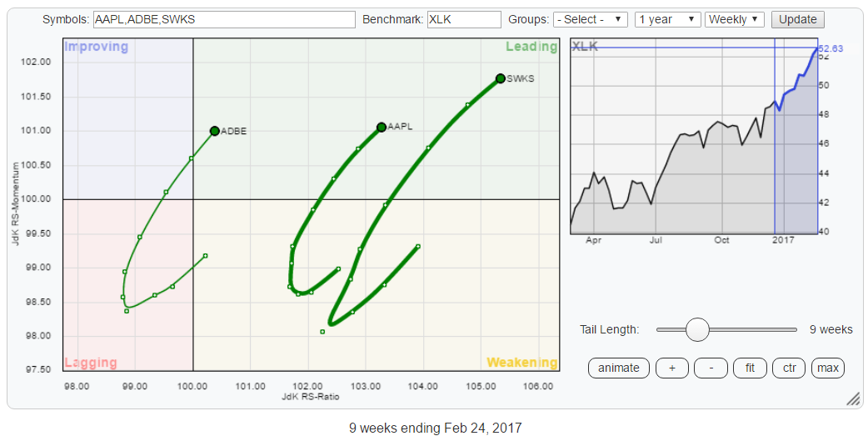
Task: Click the Tail Length label
Action: click(610, 329)
